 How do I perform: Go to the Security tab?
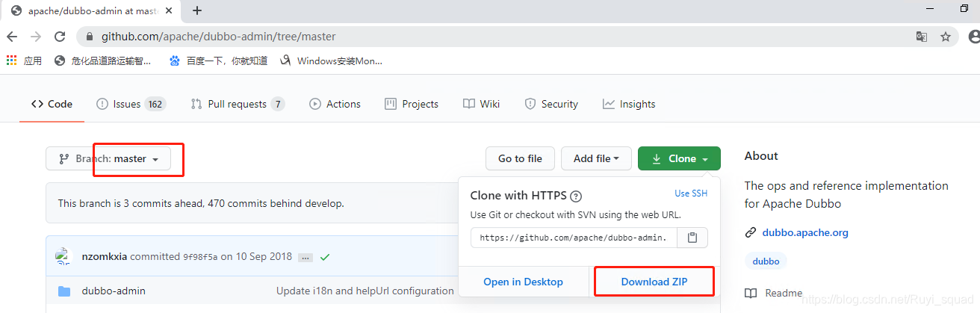[x=551, y=104]
